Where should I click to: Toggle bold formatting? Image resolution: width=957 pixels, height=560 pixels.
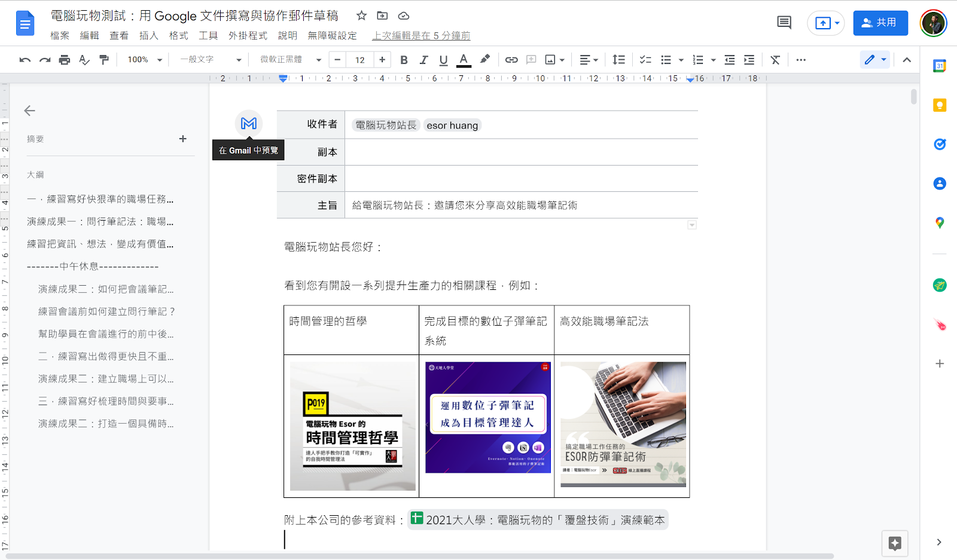404,60
